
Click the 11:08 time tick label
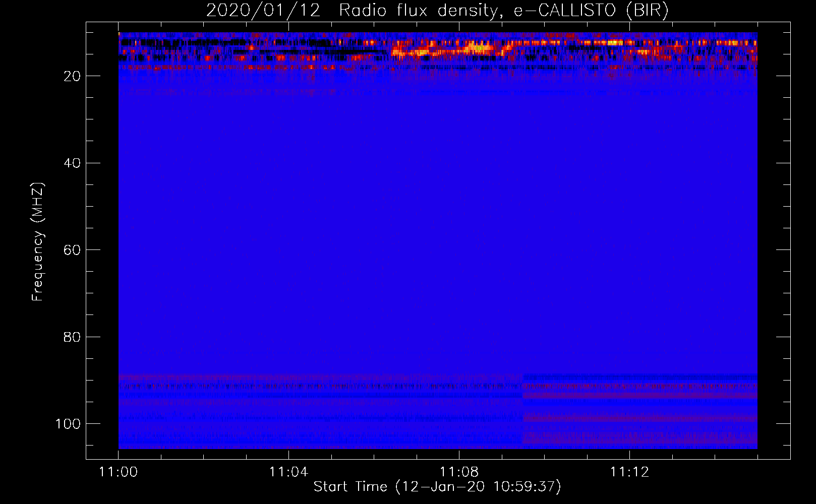459,472
